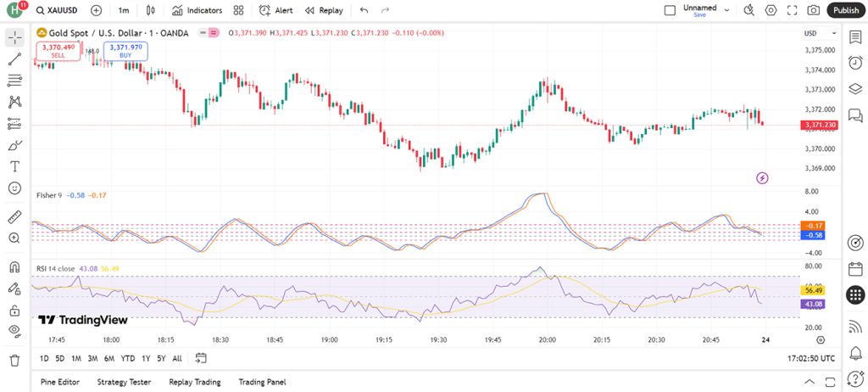Viewport: 868px width, 392px height.
Task: Open the Pine Editor tab
Action: [x=60, y=382]
